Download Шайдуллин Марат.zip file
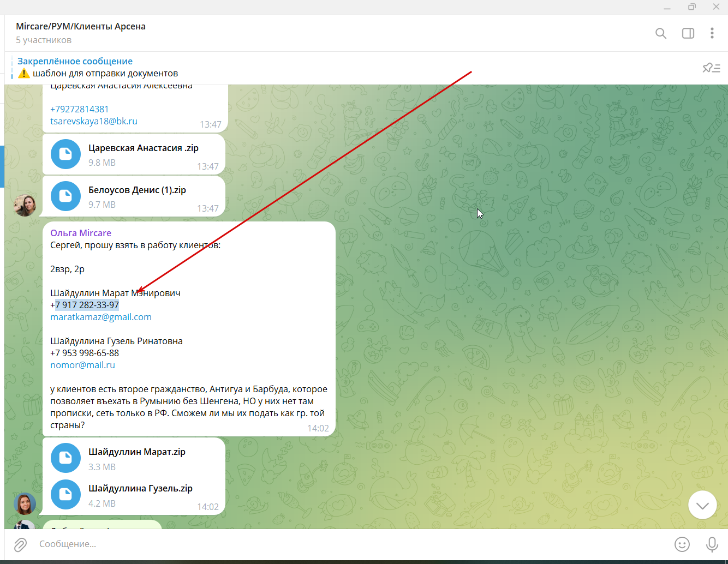 click(65, 458)
